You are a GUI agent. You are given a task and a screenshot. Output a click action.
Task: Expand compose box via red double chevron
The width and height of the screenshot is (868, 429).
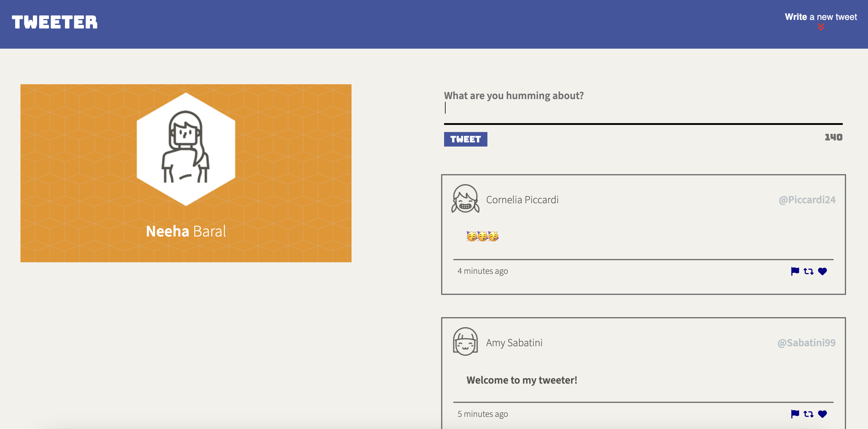tap(821, 27)
